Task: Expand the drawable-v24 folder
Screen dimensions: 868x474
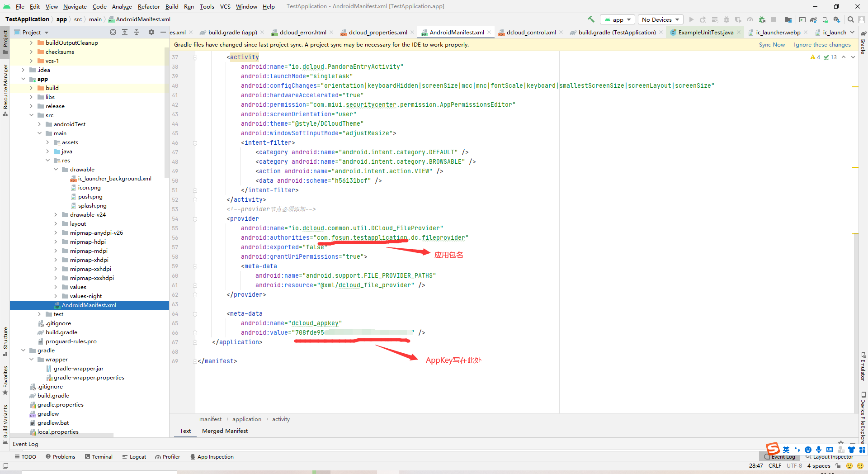Action: (x=56, y=214)
